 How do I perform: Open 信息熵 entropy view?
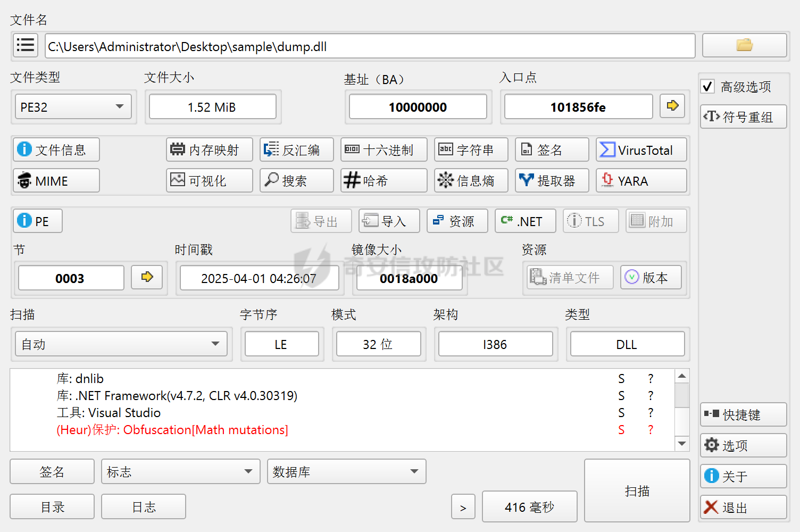[x=471, y=180]
